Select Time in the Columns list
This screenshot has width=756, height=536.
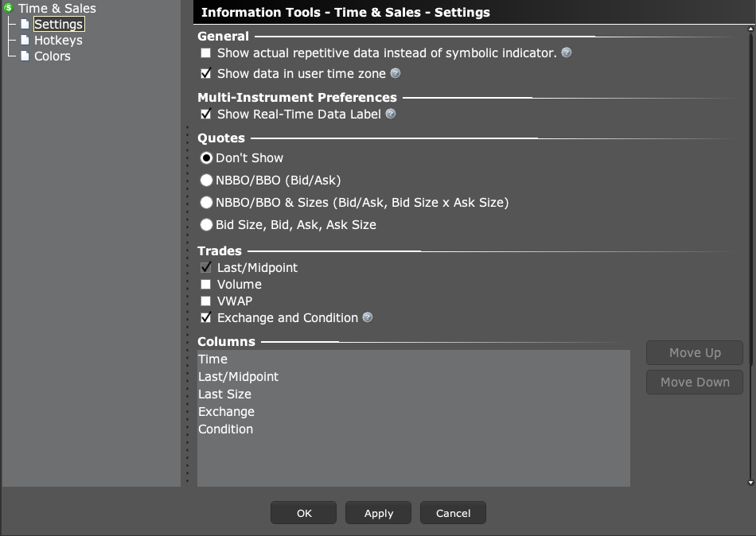(x=414, y=359)
